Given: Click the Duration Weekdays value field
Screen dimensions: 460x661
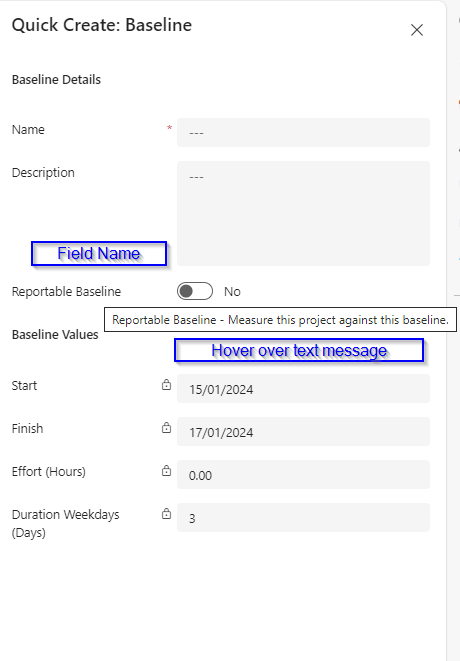Looking at the screenshot, I should (x=303, y=518).
